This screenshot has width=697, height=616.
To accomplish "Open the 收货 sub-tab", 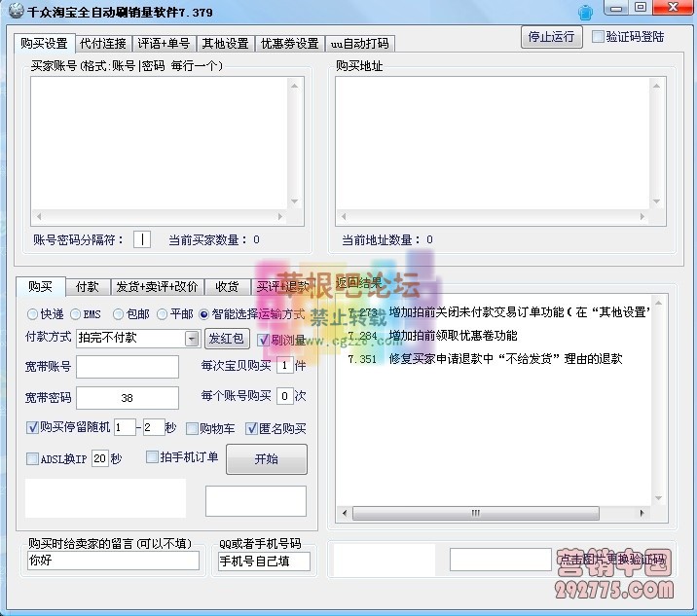I will [x=227, y=287].
